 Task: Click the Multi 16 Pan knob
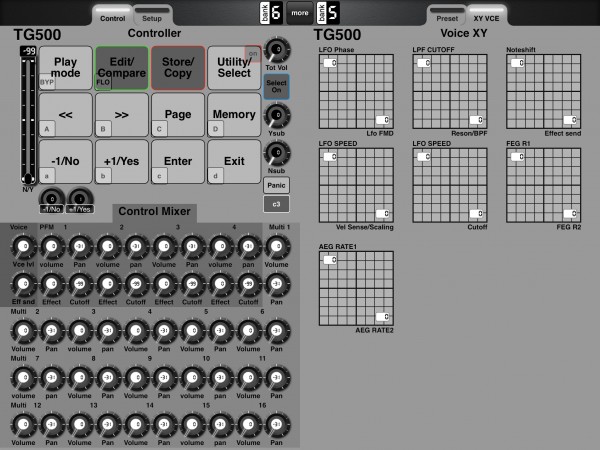click(x=277, y=425)
